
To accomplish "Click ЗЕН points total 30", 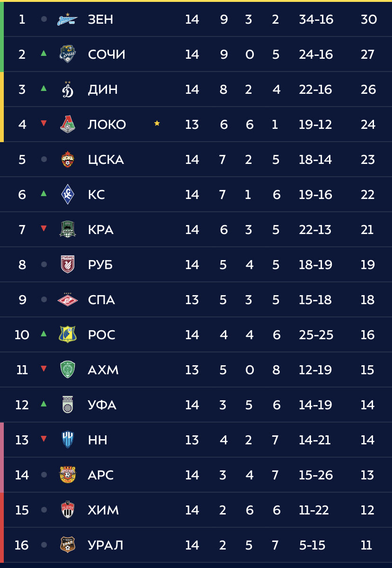I will point(369,19).
